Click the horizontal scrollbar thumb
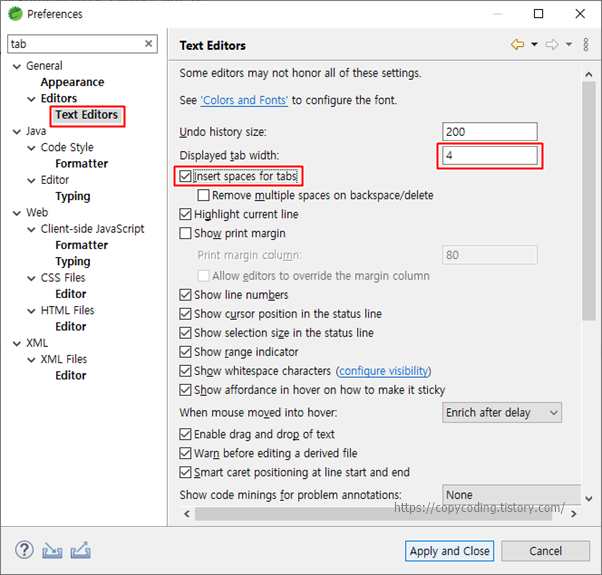The height and width of the screenshot is (575, 602). point(373,514)
